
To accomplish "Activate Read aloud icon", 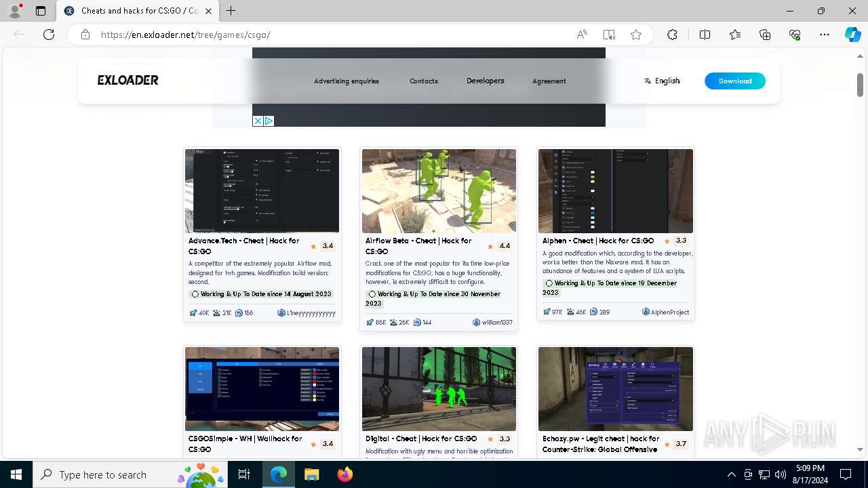I will [582, 35].
